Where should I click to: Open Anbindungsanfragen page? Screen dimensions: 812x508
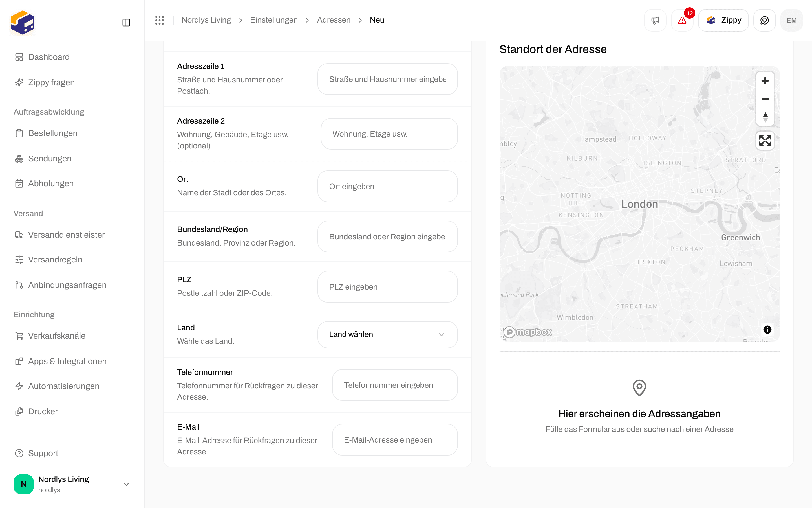coord(72,285)
